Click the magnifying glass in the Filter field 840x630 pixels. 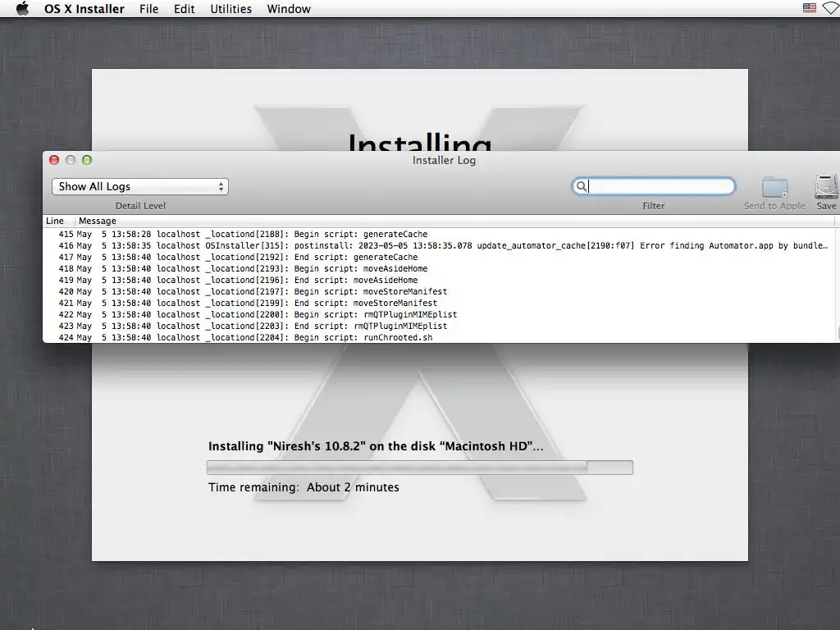coord(581,186)
